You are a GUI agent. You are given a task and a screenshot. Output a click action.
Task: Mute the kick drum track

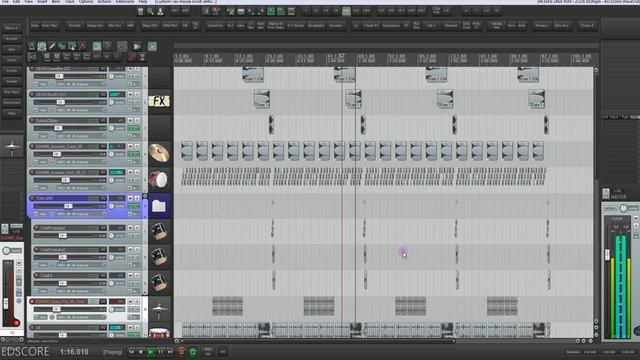(130, 172)
